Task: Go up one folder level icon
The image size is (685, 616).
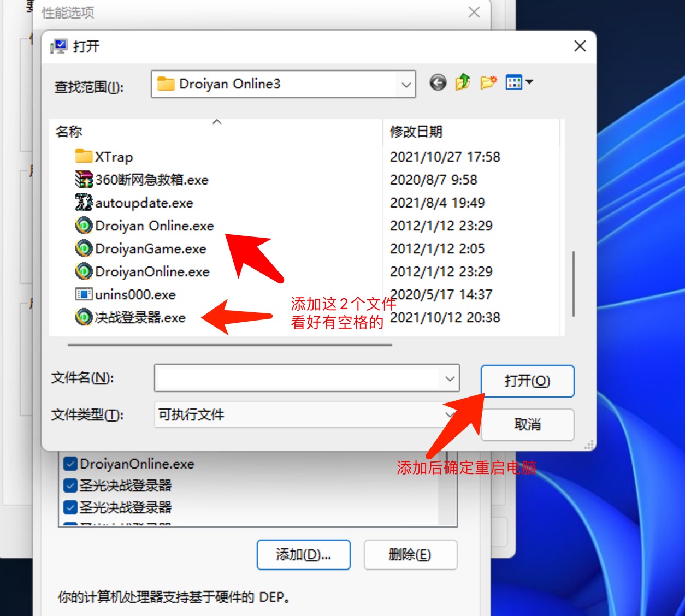Action: point(463,82)
